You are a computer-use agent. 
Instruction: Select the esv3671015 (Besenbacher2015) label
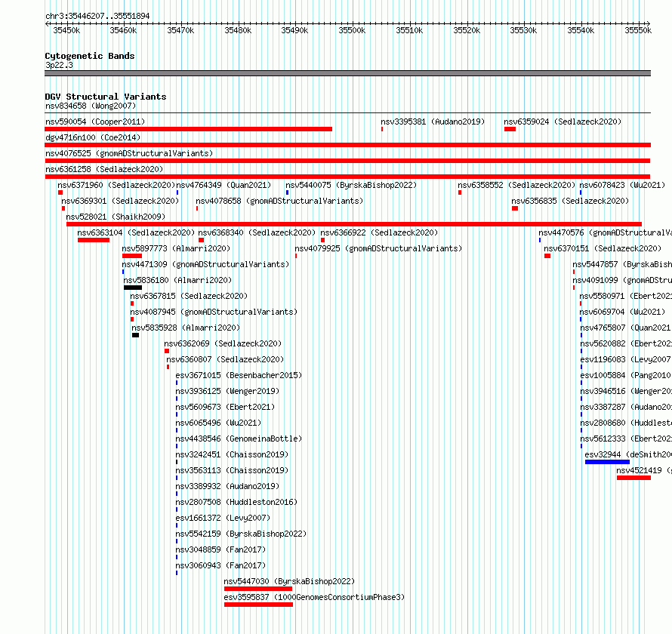tap(239, 375)
